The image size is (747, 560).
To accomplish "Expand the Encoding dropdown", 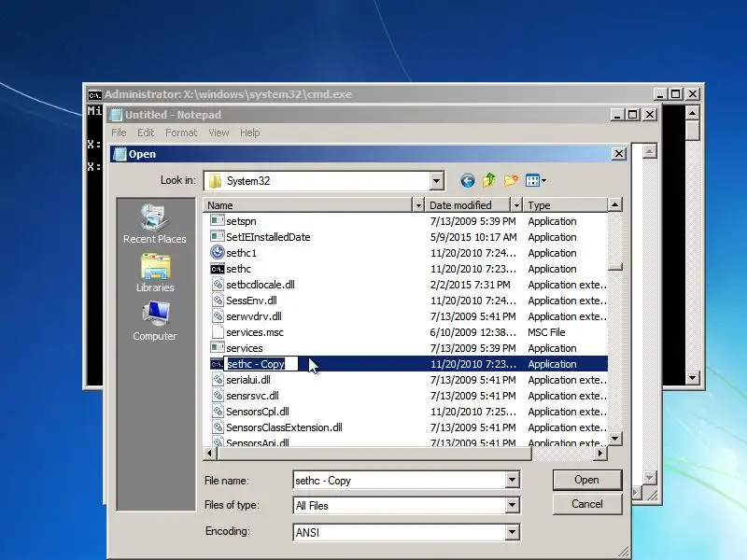I will pos(512,532).
